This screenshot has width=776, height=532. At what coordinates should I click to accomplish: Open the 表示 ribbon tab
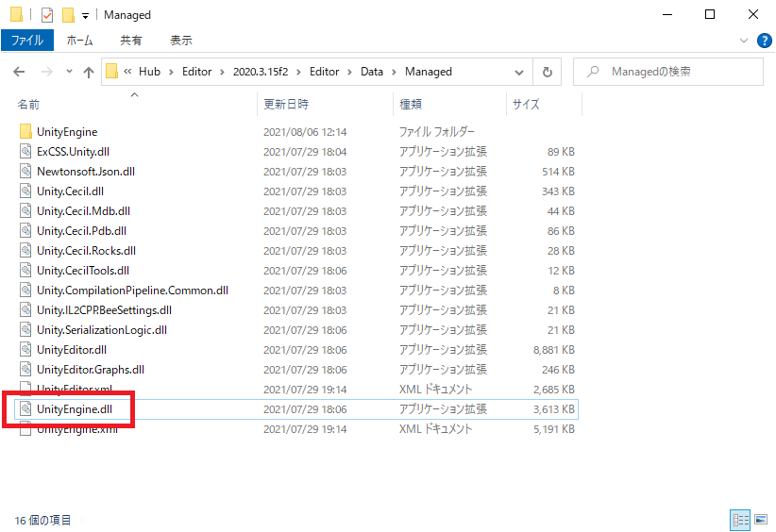coord(181,41)
